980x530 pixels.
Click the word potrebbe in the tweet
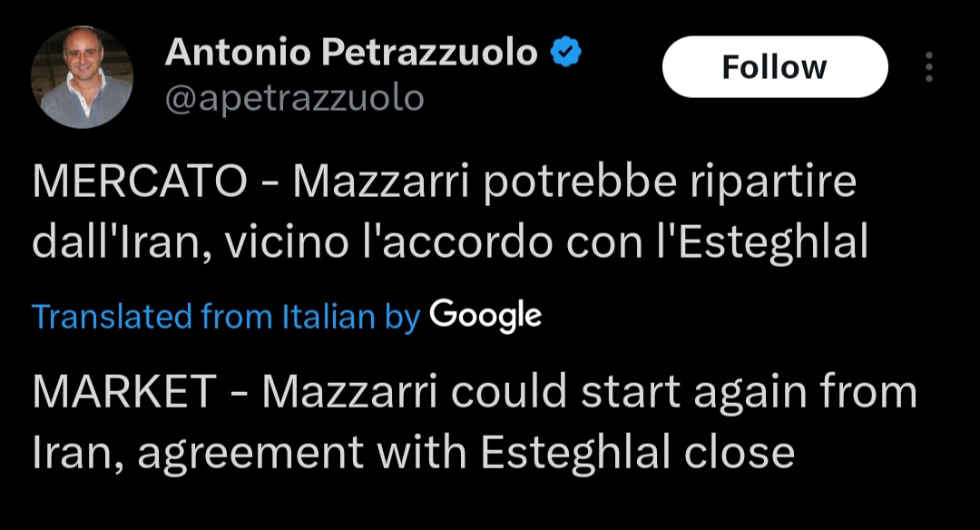(580, 182)
